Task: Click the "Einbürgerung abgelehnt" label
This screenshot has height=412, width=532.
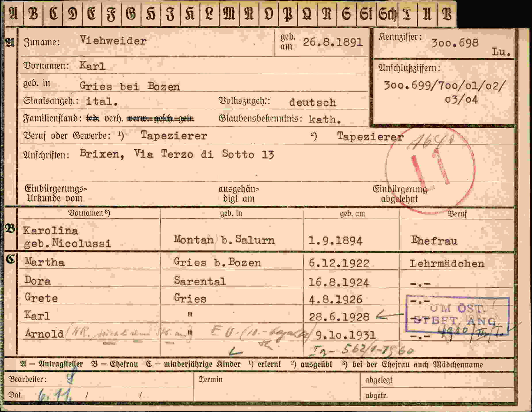Action: pos(400,194)
